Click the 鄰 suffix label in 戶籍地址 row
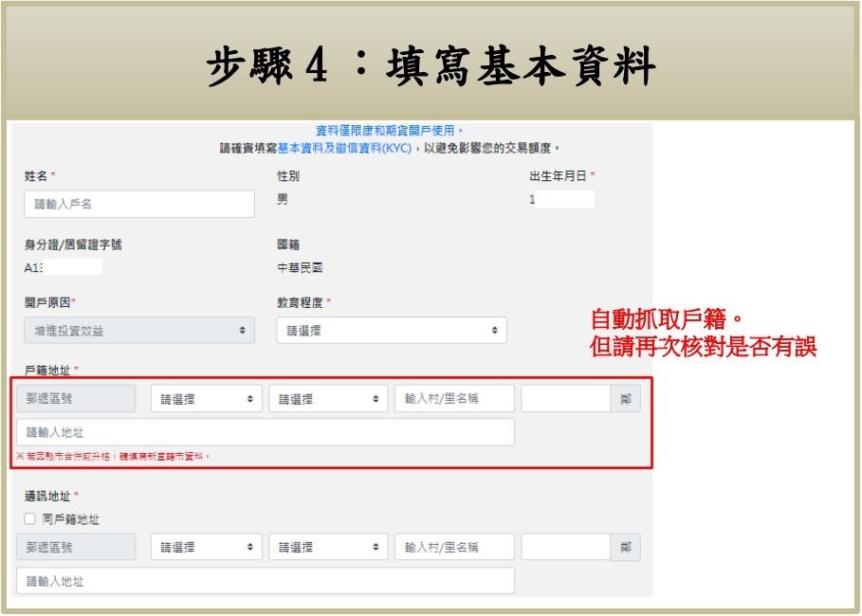This screenshot has height=616, width=862. [625, 399]
